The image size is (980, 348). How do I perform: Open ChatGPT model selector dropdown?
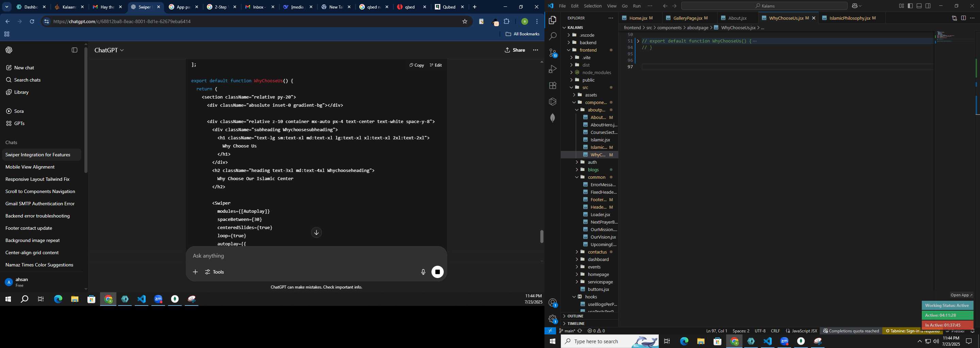tap(109, 50)
